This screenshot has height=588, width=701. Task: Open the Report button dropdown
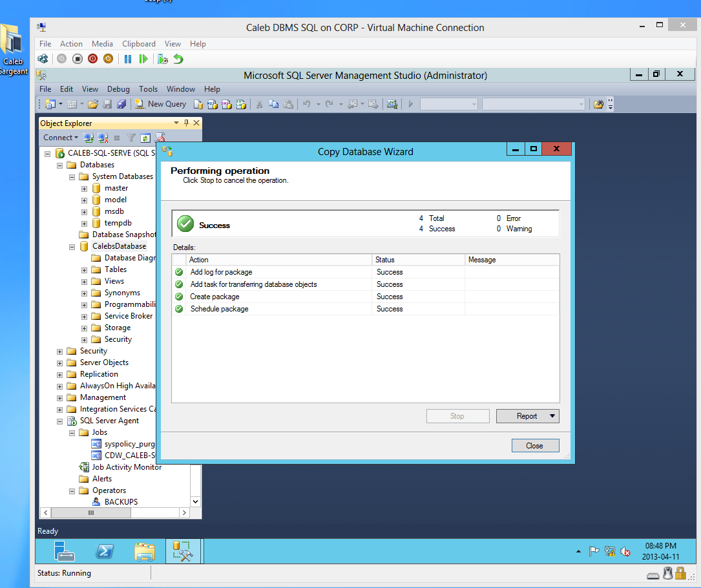coord(552,416)
